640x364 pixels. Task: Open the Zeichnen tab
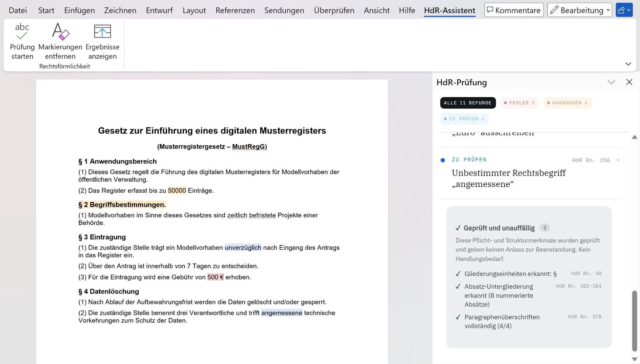click(x=120, y=10)
